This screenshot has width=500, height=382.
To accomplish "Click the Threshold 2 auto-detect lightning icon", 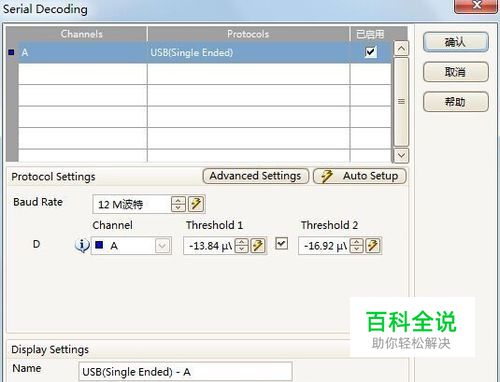I will [x=373, y=246].
